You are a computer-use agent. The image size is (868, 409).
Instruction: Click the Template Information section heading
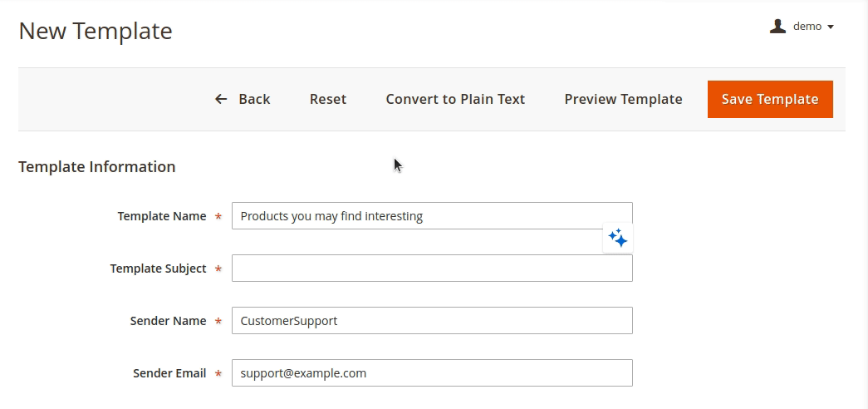[x=97, y=167]
